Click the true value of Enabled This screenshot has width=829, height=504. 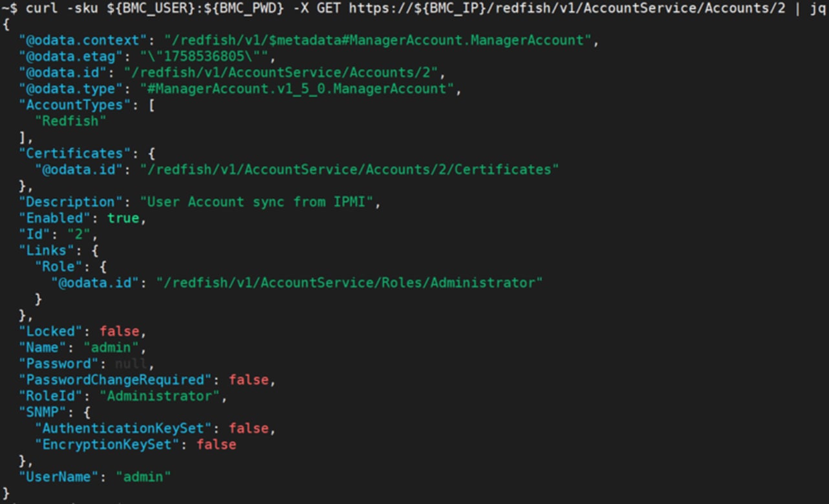click(123, 218)
